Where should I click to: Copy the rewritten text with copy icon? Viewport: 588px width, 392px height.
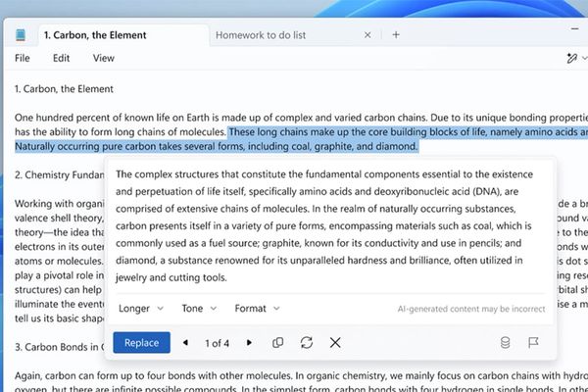pos(277,342)
